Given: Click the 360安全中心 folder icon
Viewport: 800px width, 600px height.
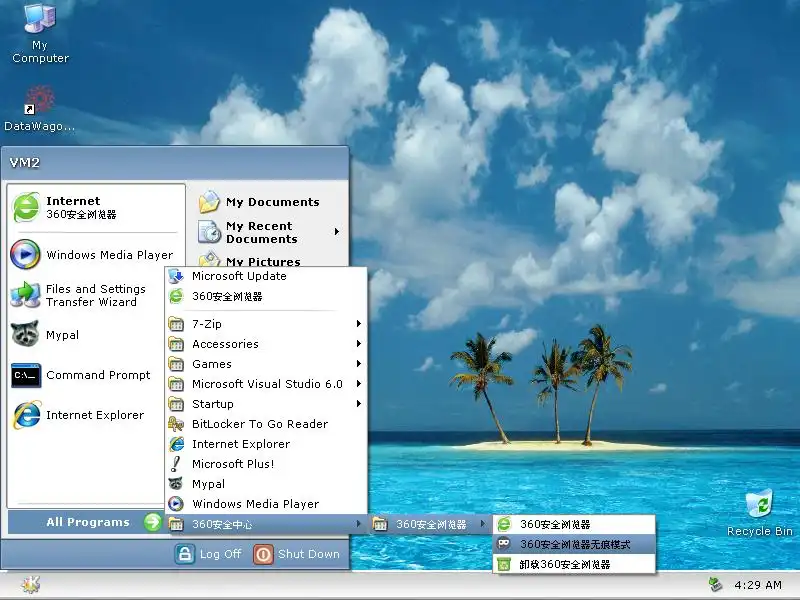Looking at the screenshot, I should click(176, 524).
